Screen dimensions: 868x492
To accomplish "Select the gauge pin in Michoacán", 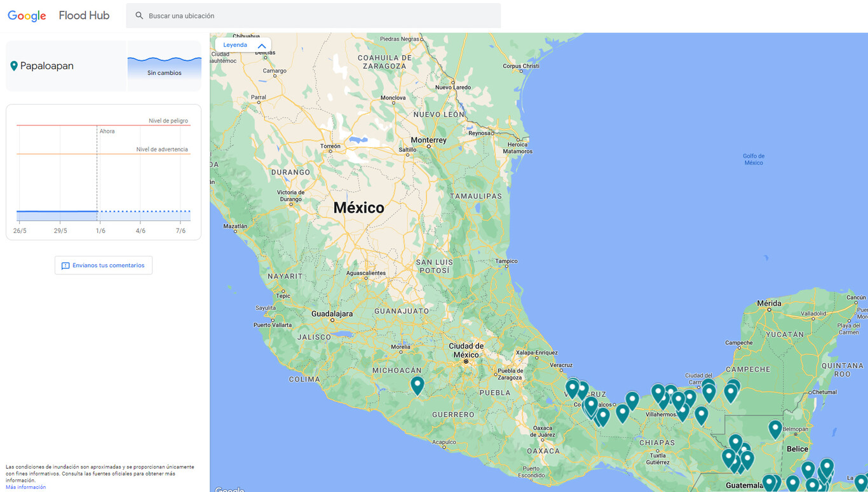I will [417, 384].
